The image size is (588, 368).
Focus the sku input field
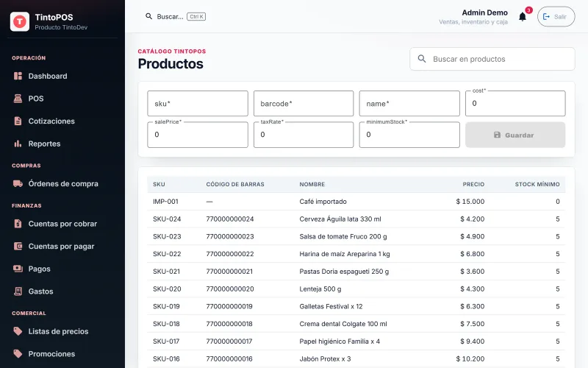[x=198, y=103]
